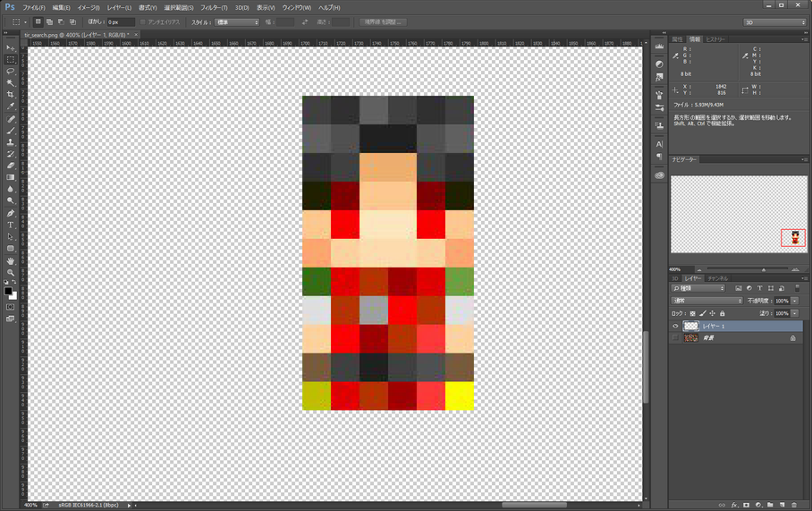Screen dimensions: 812x511
Task: Select the Hand tool
Action: (x=11, y=261)
